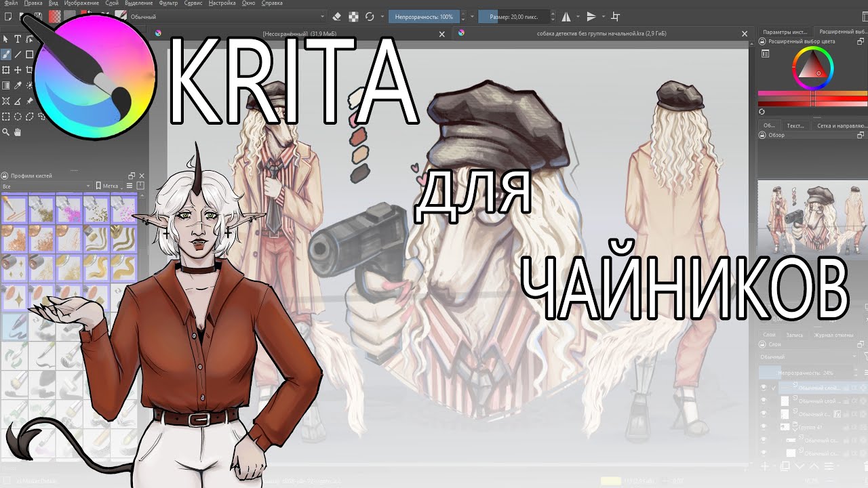This screenshot has height=488, width=868.
Task: Create a new document from toolbar
Action: [8, 16]
